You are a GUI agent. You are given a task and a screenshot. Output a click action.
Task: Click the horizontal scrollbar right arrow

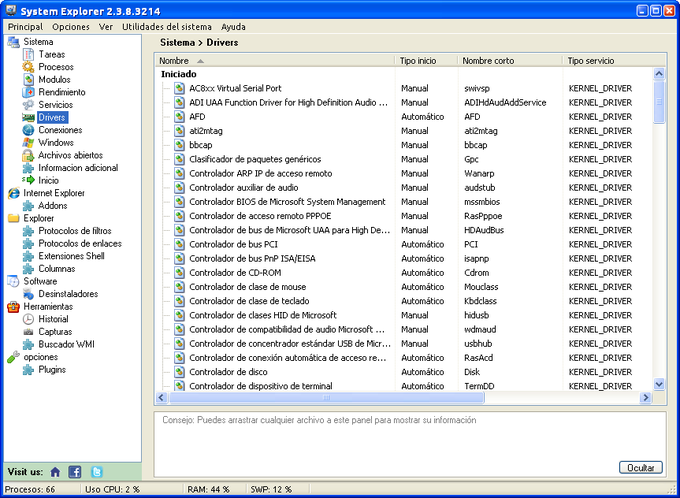(646, 397)
